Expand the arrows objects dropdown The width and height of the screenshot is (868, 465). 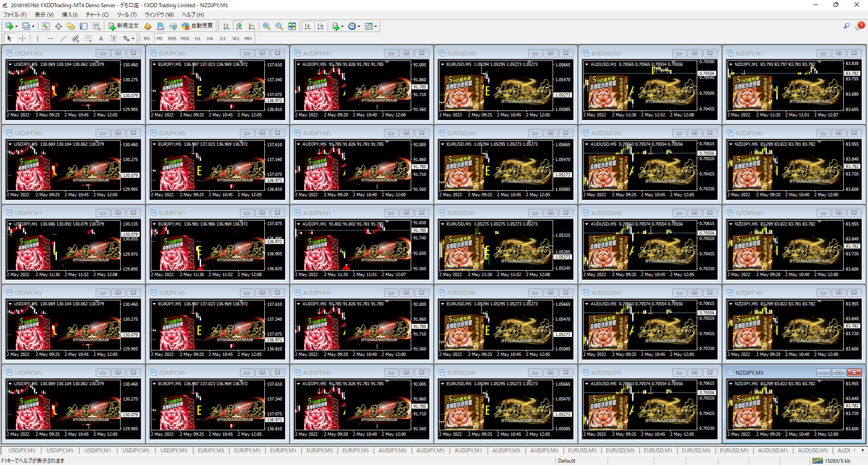click(133, 38)
